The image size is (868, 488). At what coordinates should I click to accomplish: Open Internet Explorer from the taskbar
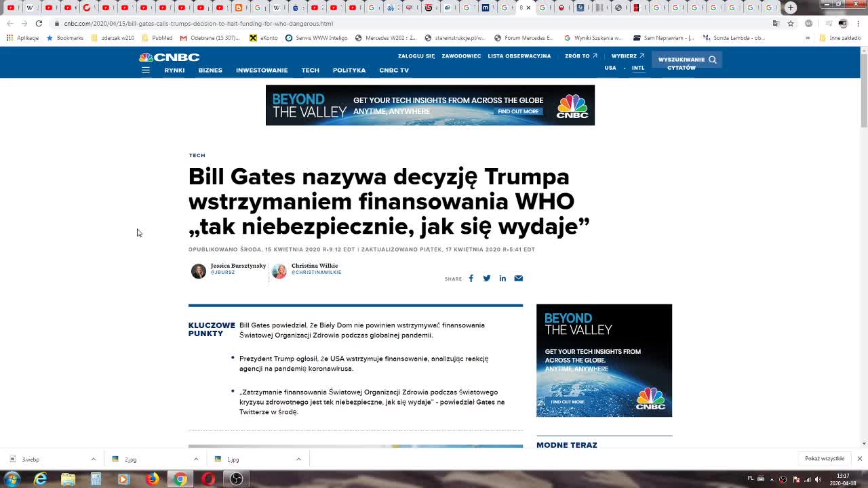(41, 479)
